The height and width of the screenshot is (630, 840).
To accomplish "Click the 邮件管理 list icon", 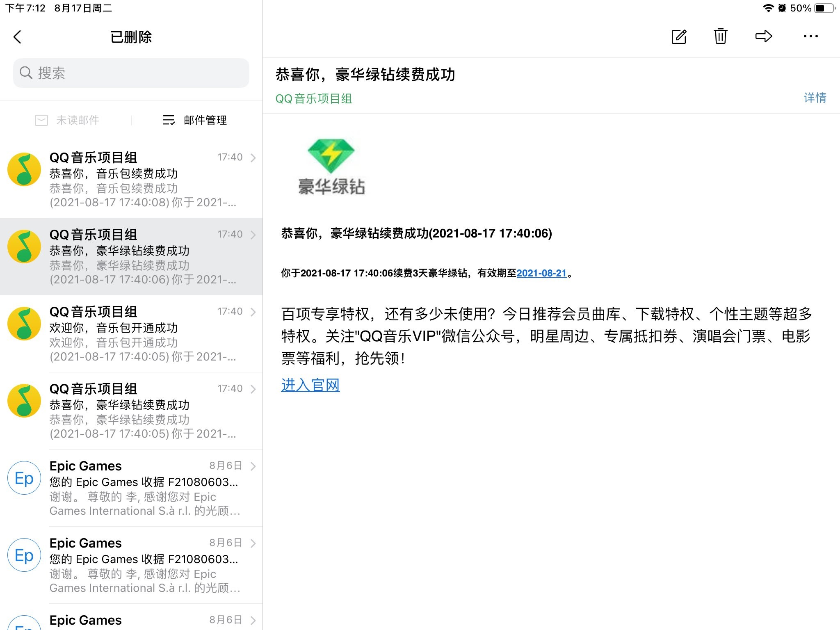I will click(x=169, y=120).
